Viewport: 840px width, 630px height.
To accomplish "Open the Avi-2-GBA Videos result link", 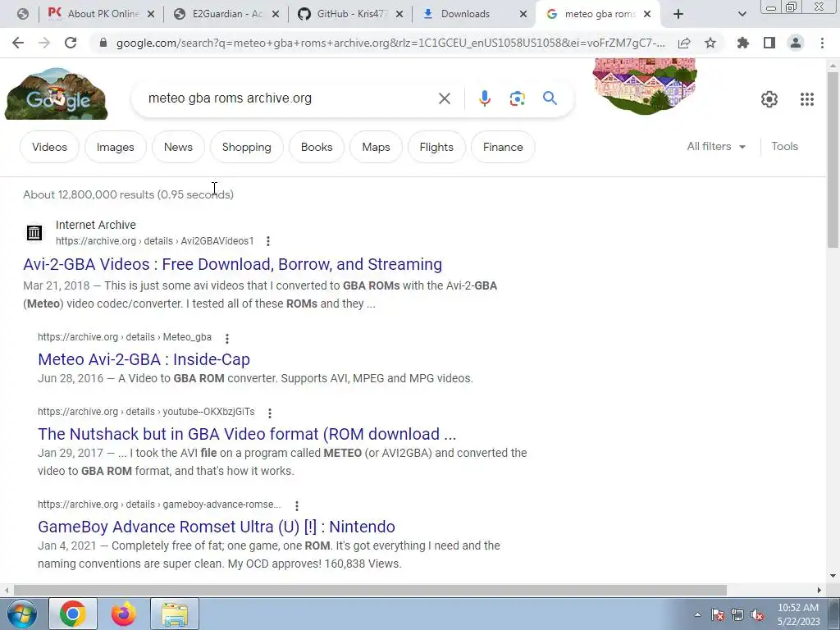I will coord(232,264).
